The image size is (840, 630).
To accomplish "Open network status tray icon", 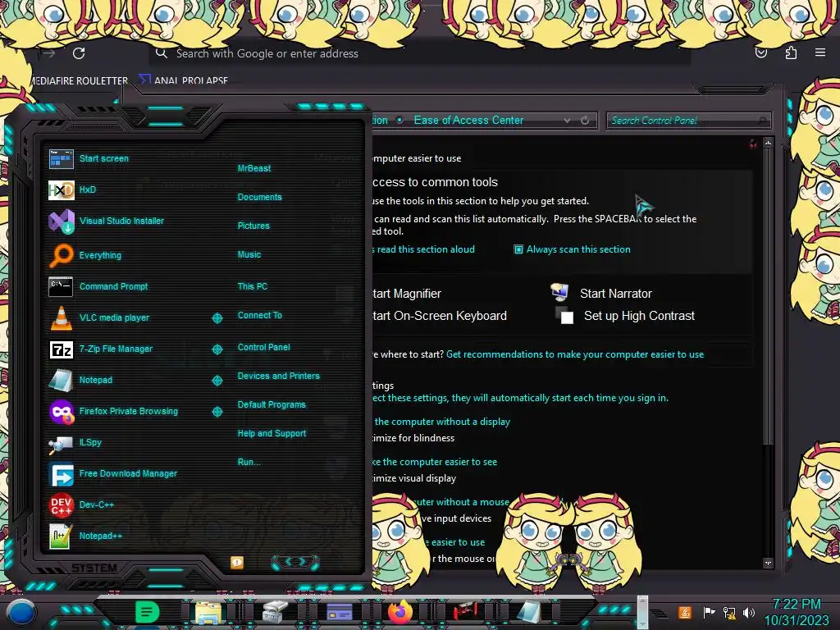I will 729,612.
